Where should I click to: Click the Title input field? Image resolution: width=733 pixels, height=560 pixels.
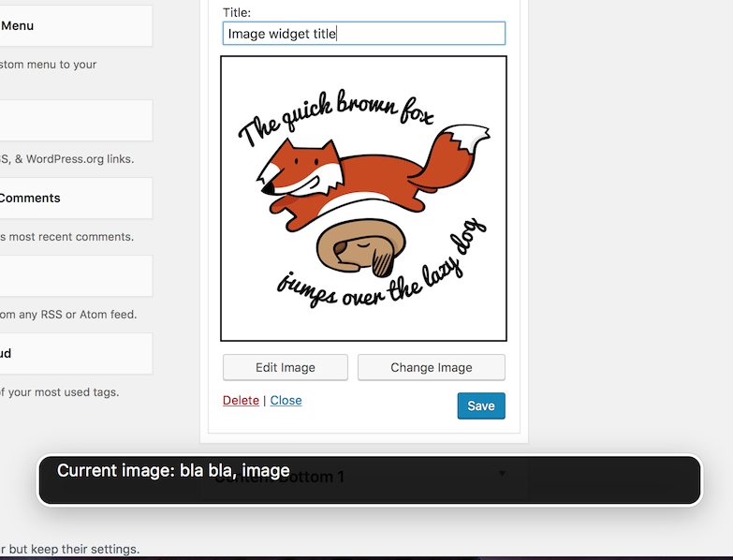[364, 34]
